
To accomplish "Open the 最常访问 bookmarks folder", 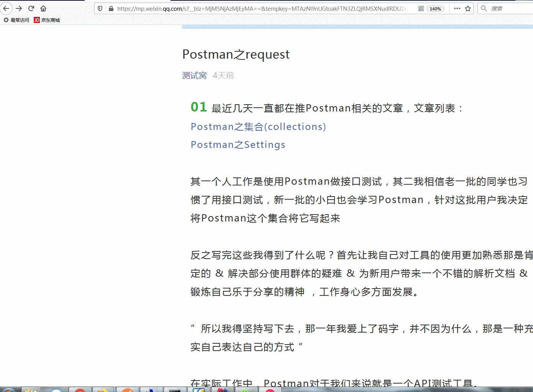I will 16,20.
